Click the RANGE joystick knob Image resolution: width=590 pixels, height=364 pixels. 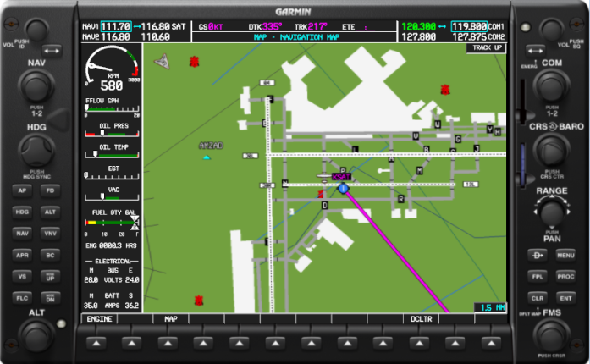click(551, 211)
